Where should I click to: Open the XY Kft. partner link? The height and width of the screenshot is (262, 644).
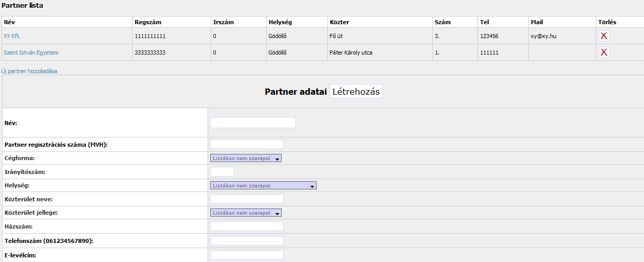click(x=12, y=36)
